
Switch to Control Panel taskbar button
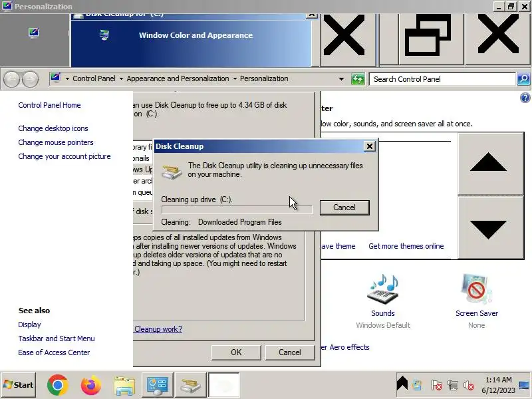[x=158, y=385]
